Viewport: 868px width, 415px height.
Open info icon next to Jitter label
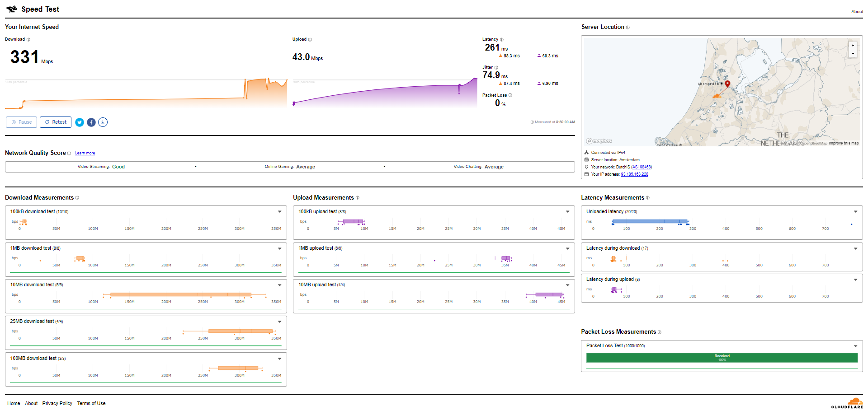[496, 68]
